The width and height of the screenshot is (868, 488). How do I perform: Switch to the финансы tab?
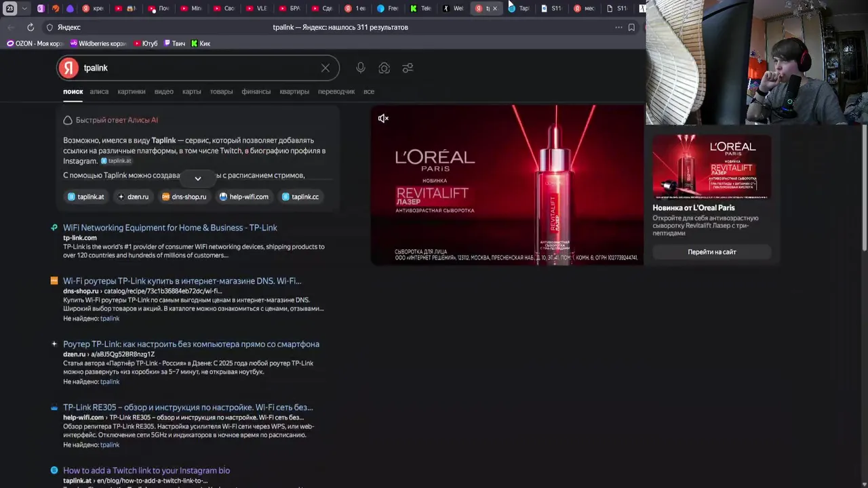coord(256,91)
